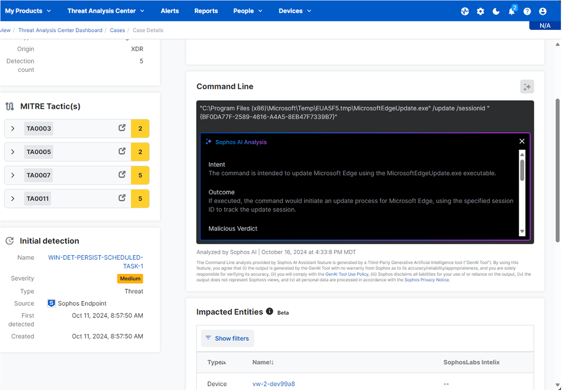
Task: Click the Show filters button
Action: click(228, 338)
